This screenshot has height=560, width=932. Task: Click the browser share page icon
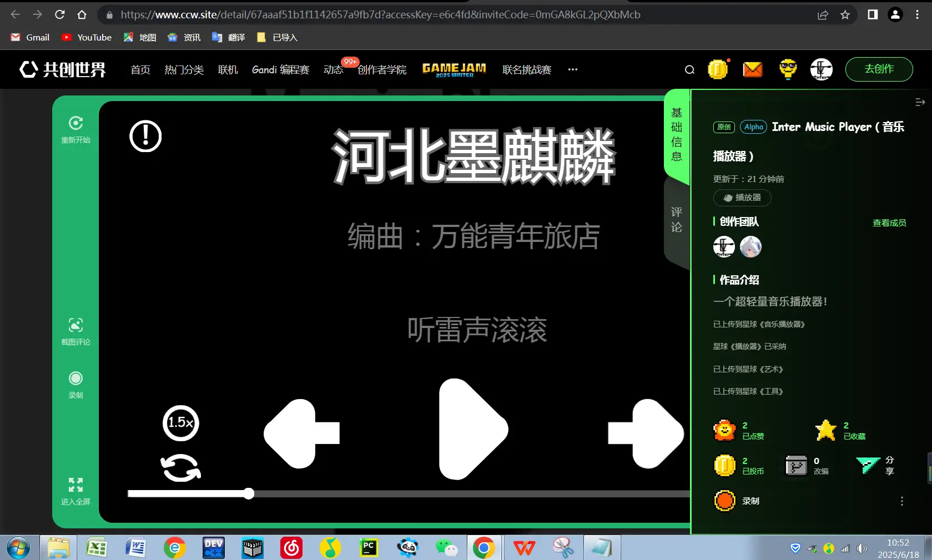pyautogui.click(x=823, y=15)
